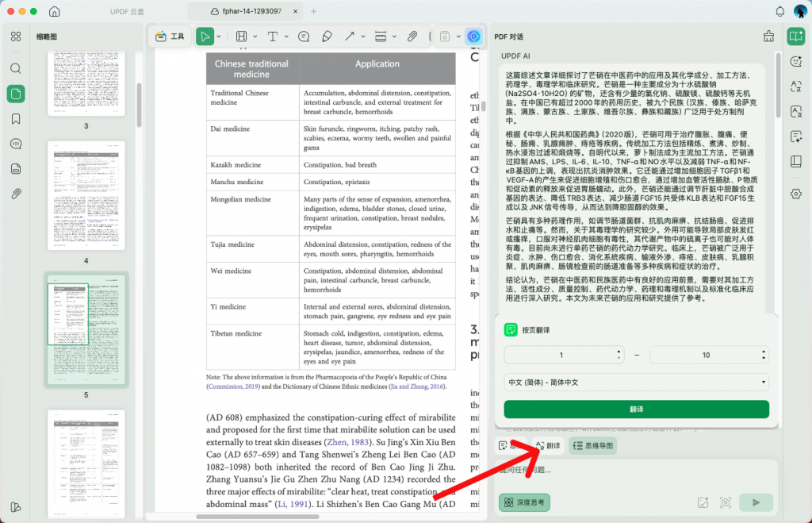The image size is (812, 523).
Task: Take a screenshot for chat input
Action: pos(726,502)
